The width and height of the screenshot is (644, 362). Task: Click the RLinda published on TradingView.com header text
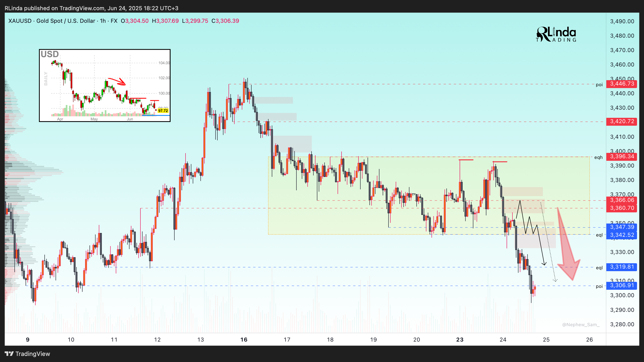point(92,8)
